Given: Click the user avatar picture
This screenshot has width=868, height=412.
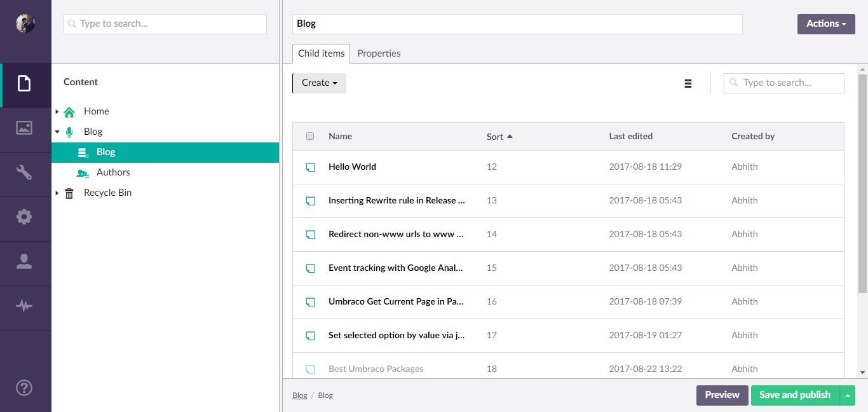Looking at the screenshot, I should pyautogui.click(x=25, y=24).
